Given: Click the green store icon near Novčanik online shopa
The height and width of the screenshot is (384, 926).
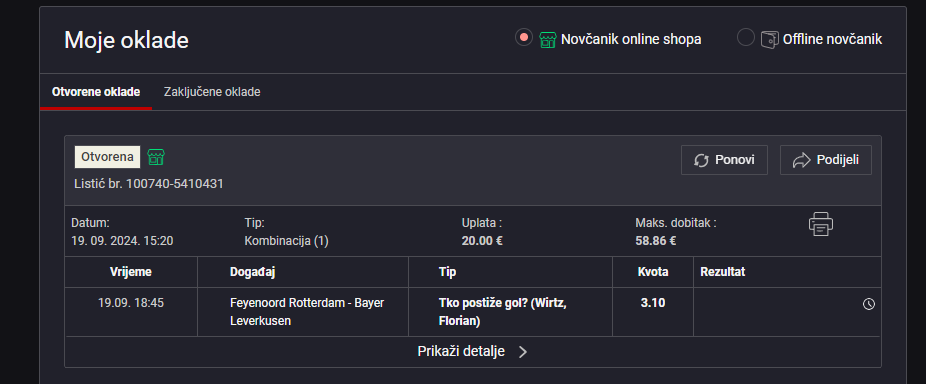Looking at the screenshot, I should [547, 40].
